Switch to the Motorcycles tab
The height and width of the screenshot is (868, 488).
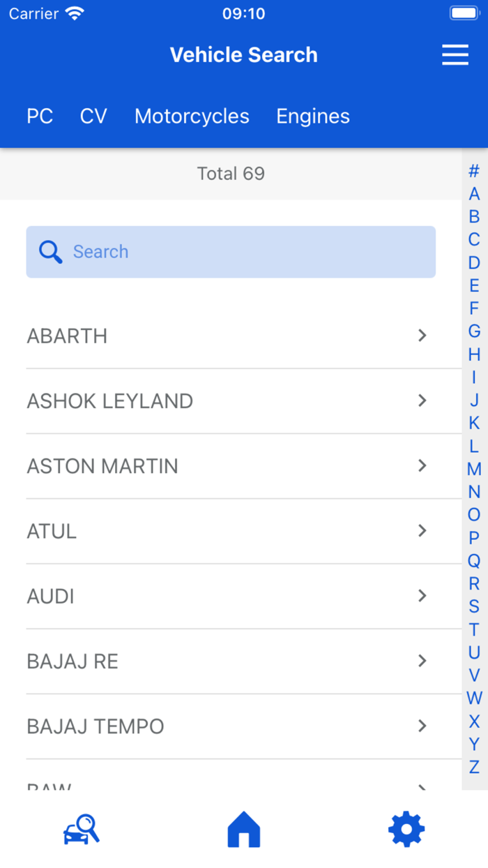192,116
